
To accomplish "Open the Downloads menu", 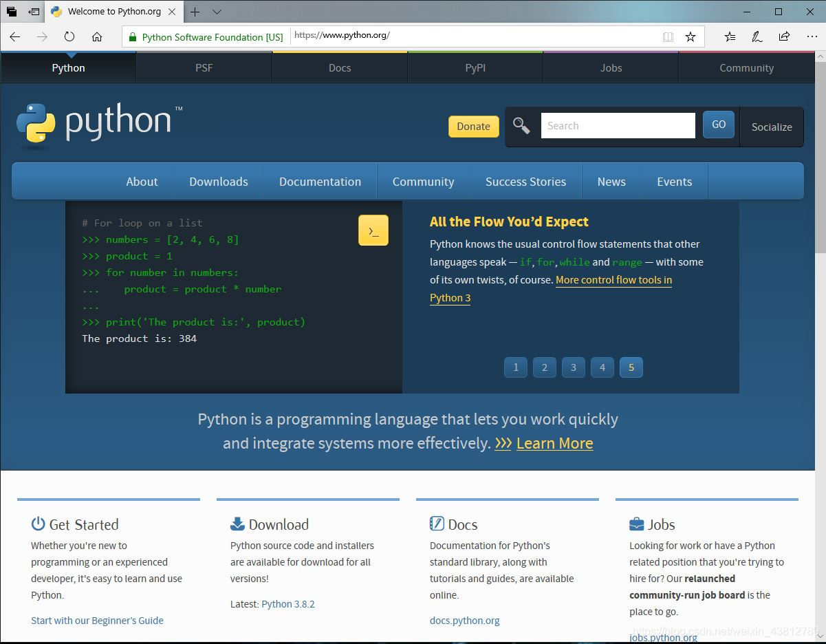I will [x=219, y=182].
